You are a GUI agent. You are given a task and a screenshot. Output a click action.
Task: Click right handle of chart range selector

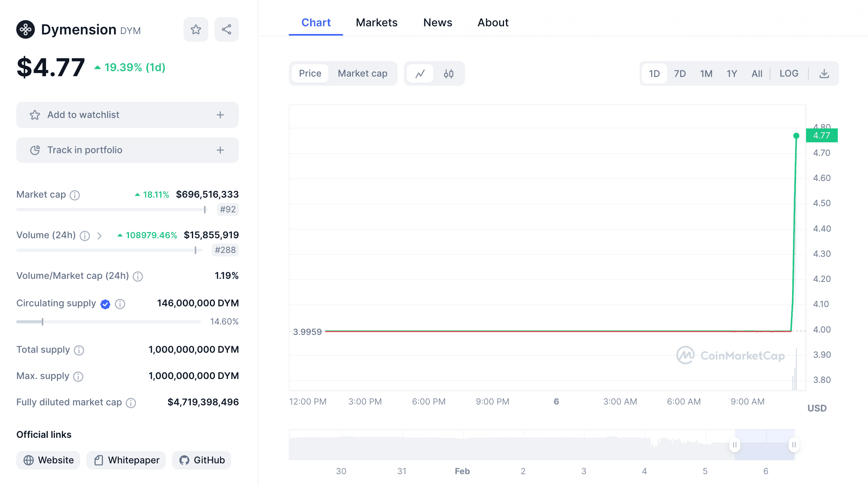[794, 445]
